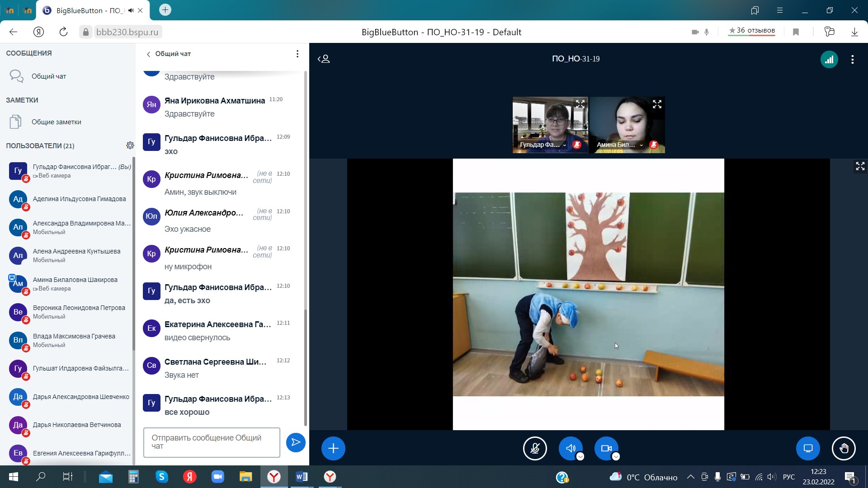This screenshot has width=868, height=488.
Task: Toggle the audio speaker button
Action: tap(571, 448)
